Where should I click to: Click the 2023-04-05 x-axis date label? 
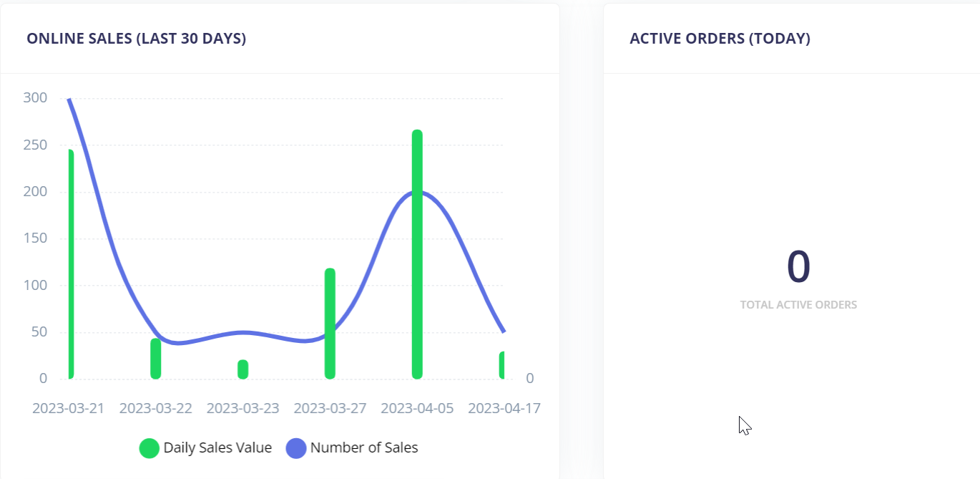(x=417, y=408)
